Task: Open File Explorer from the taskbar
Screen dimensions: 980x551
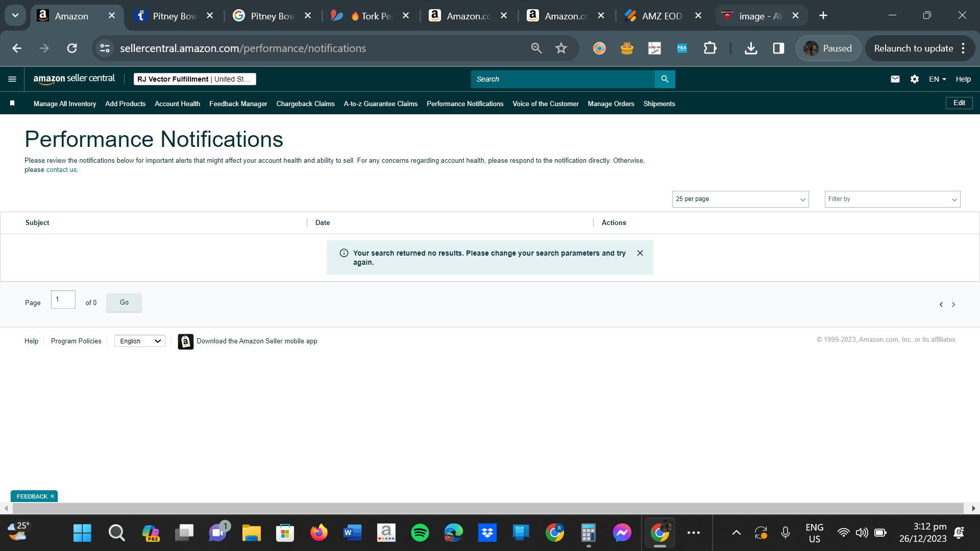Action: coord(251,533)
